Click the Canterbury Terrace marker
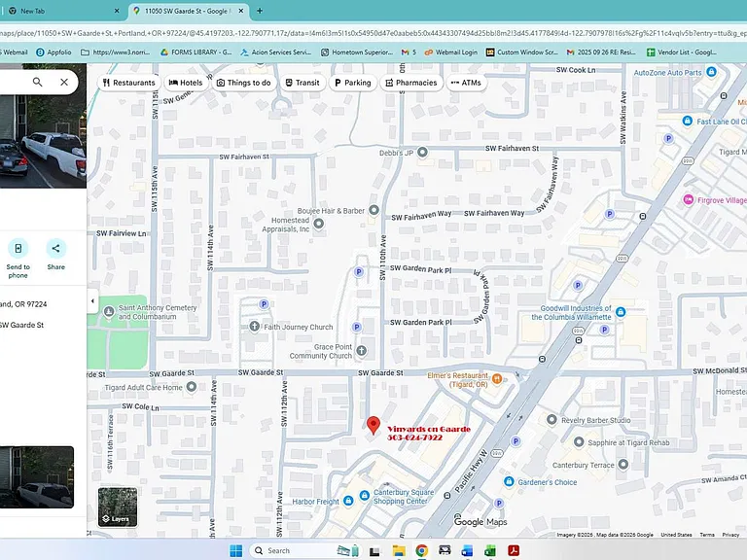747x560 pixels. tap(622, 465)
